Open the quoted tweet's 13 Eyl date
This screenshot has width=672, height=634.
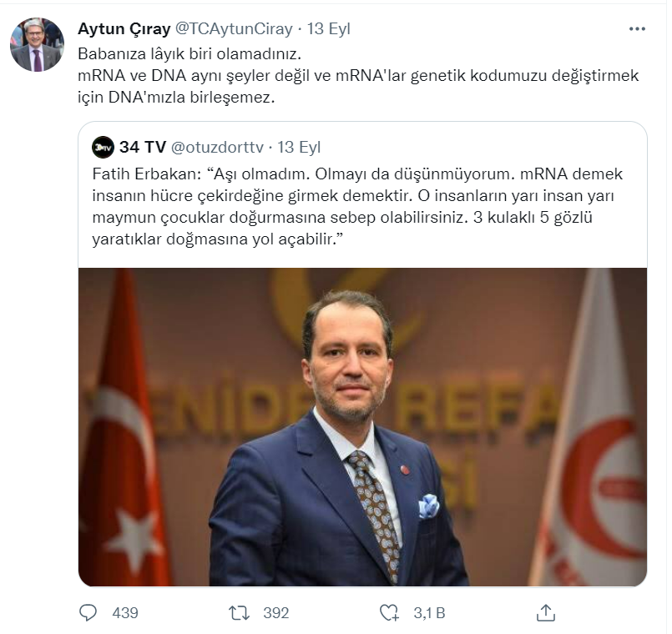[299, 148]
